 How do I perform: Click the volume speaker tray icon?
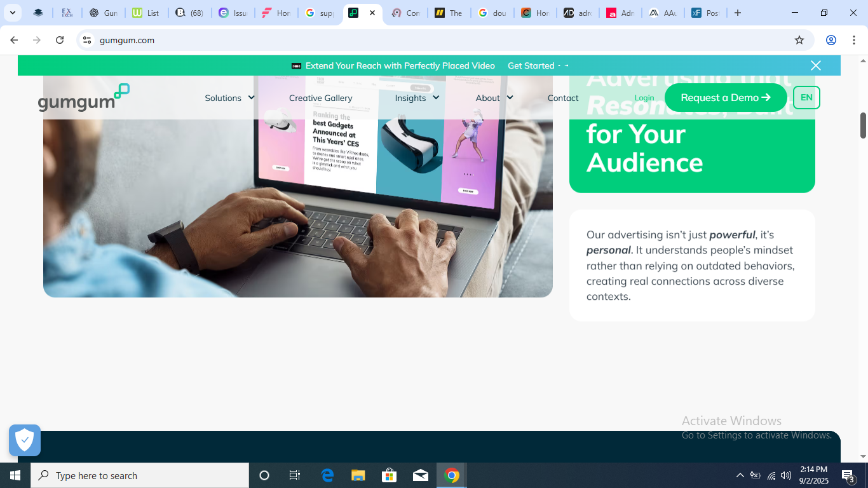point(786,475)
